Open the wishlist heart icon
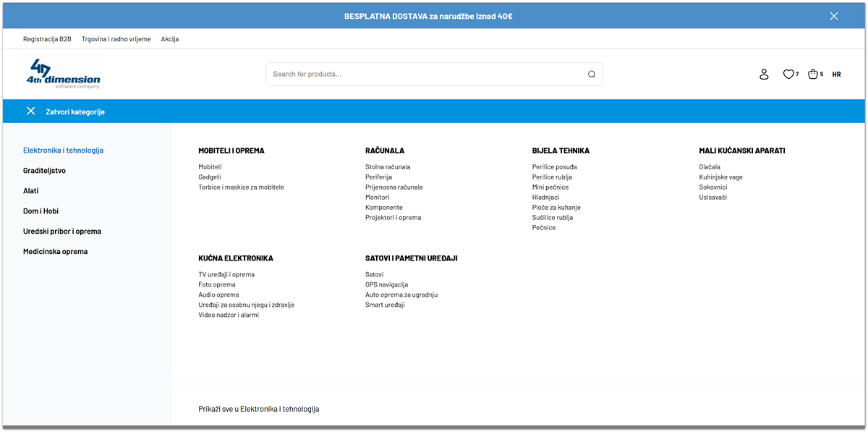The image size is (868, 432). [788, 74]
